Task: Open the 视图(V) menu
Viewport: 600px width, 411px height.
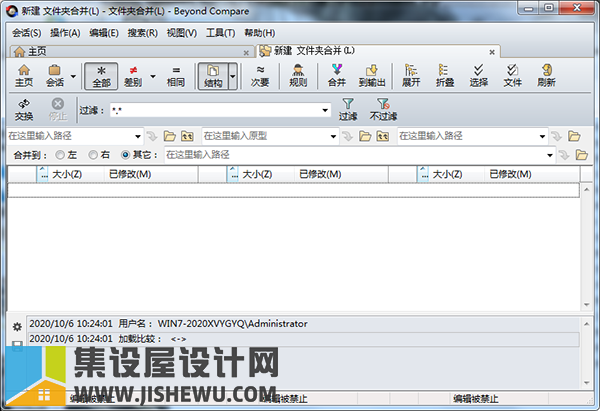Action: (x=181, y=33)
